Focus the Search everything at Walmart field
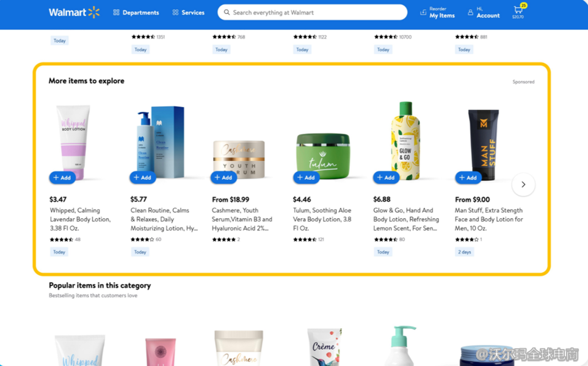Screen dimensions: 588x366 coord(313,12)
